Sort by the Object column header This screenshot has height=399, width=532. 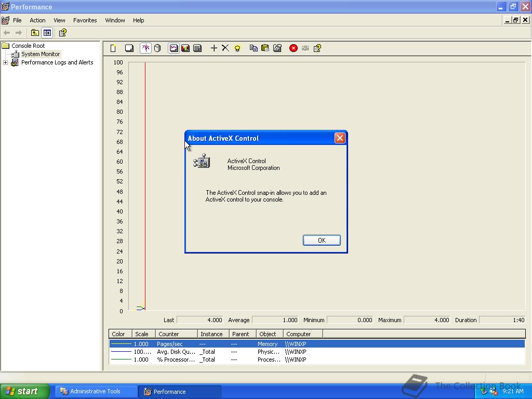pyautogui.click(x=270, y=334)
